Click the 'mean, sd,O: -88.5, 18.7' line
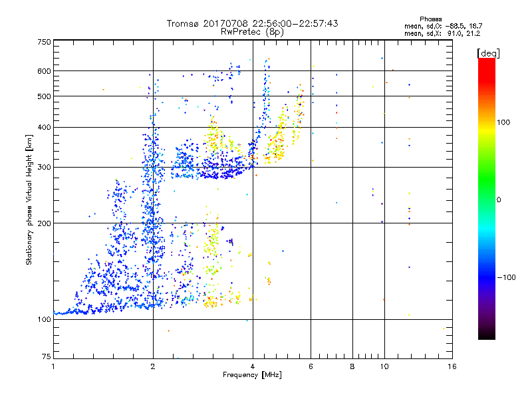Image resolution: width=532 pixels, height=399 pixels. pos(443,26)
